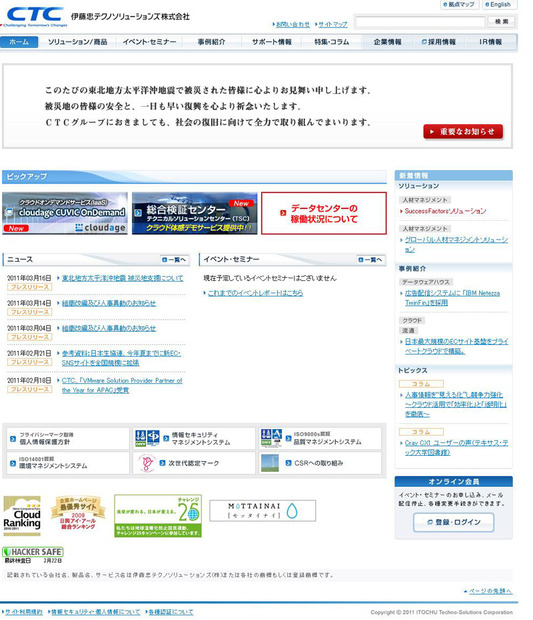Open the MOTTAINAI banner
Image resolution: width=533 pixels, height=620 pixels.
(262, 510)
